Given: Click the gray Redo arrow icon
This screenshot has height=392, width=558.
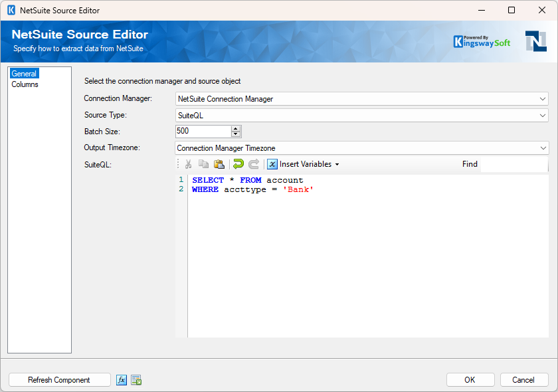Looking at the screenshot, I should coord(254,164).
